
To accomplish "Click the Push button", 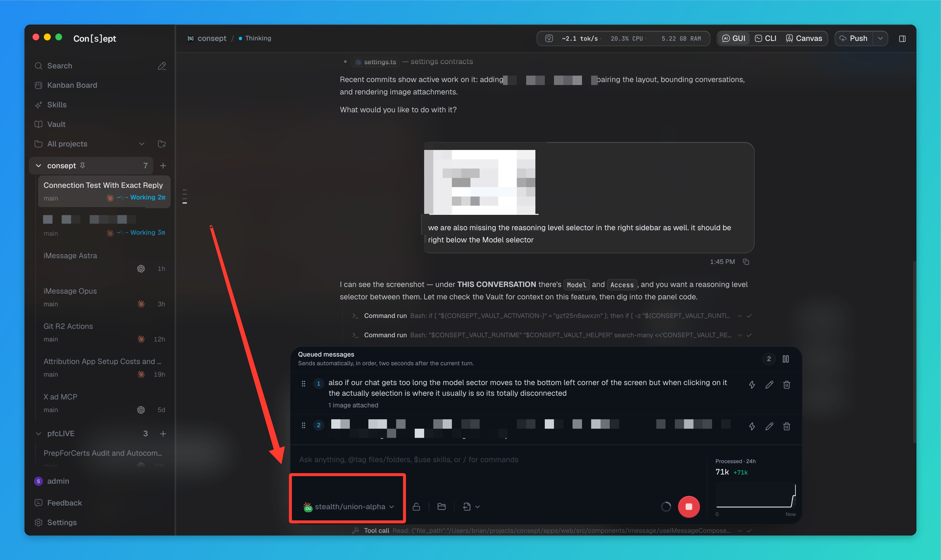I will (854, 38).
